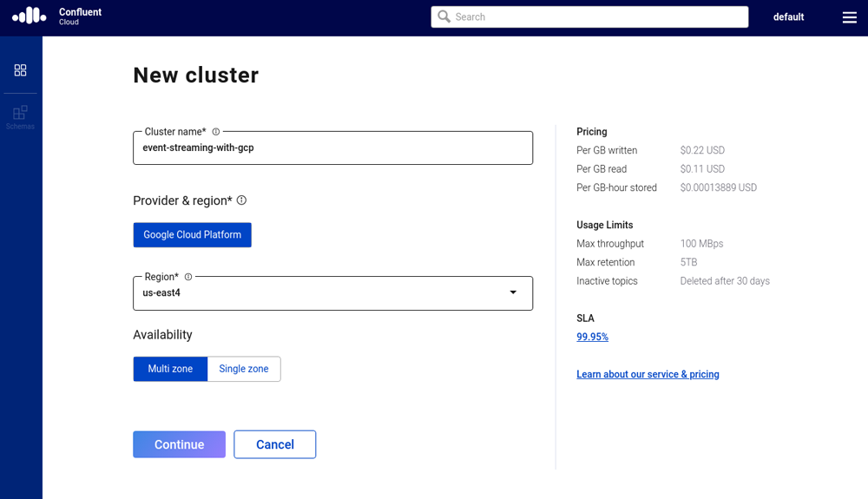Open the Region dropdown arrow
Image resolution: width=868 pixels, height=499 pixels.
(513, 292)
